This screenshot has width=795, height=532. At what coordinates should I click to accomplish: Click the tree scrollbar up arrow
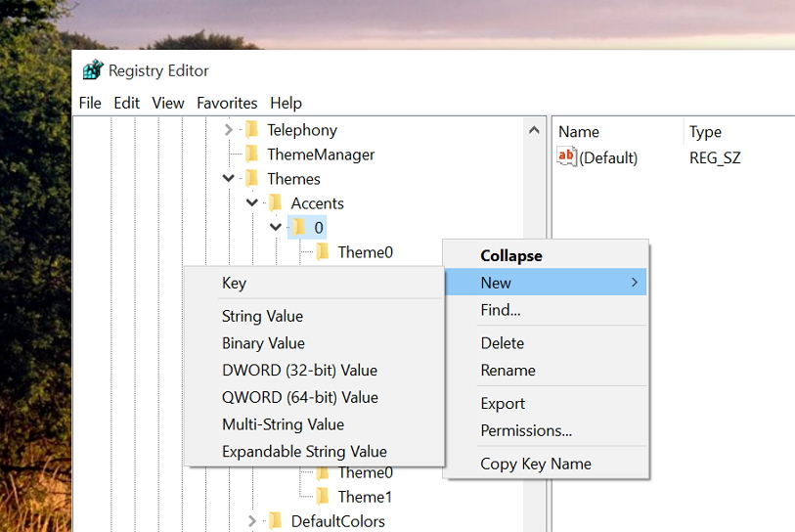[x=534, y=130]
